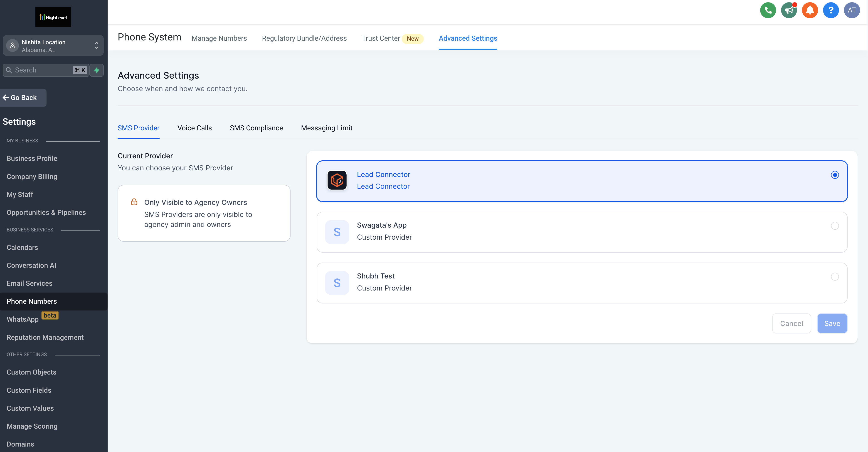Open Phone Numbers settings
Viewport: 868px width, 452px height.
point(54,301)
